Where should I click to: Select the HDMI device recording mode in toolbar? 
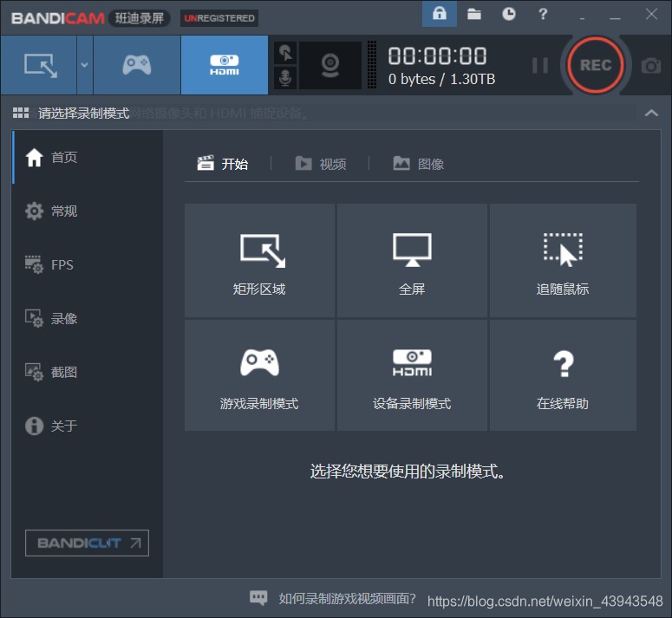[225, 65]
